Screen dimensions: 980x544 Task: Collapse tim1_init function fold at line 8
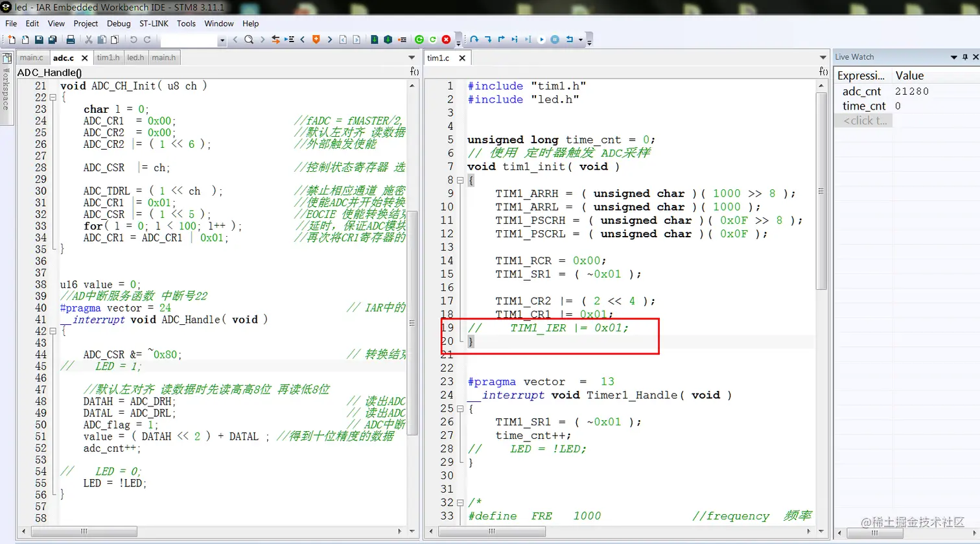click(x=460, y=180)
